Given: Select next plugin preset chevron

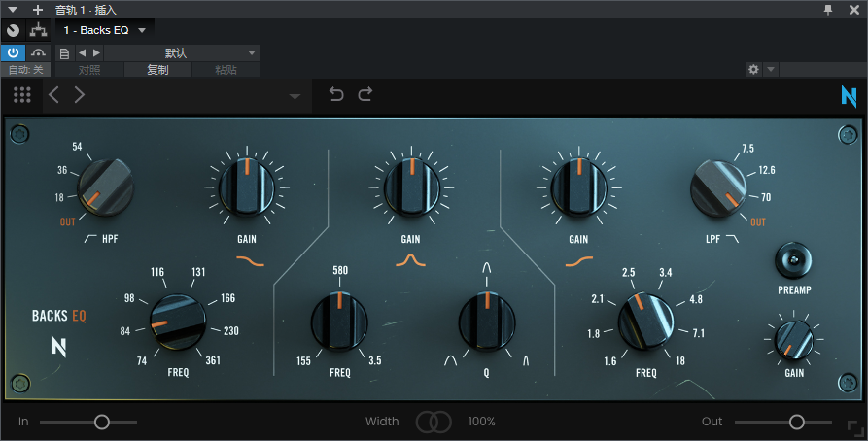Looking at the screenshot, I should (79, 95).
